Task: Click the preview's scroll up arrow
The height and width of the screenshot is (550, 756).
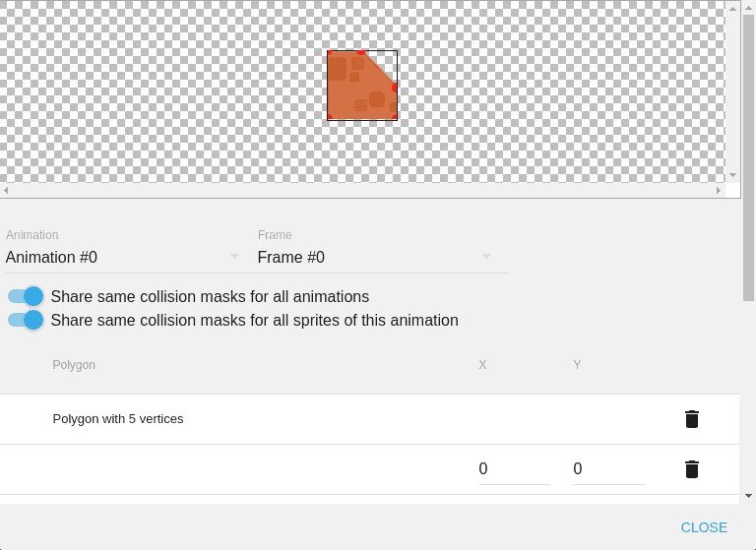Action: pyautogui.click(x=732, y=9)
